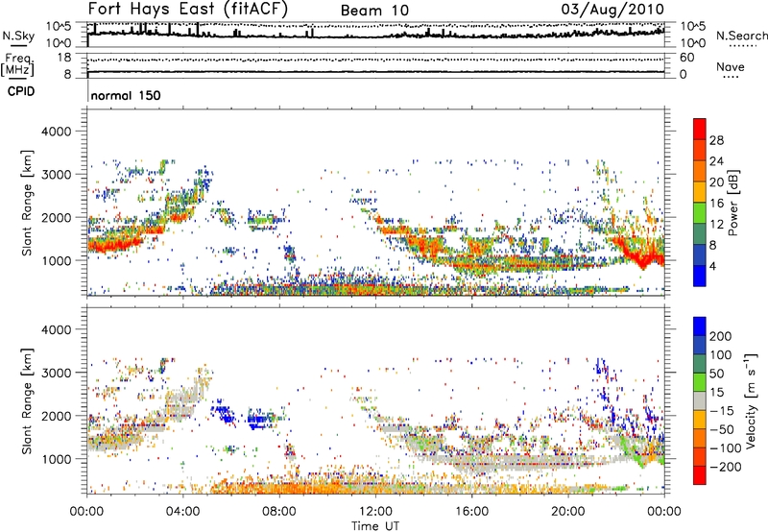
Task: Click the gray segment of the velocity color bar
Action: pyautogui.click(x=700, y=400)
